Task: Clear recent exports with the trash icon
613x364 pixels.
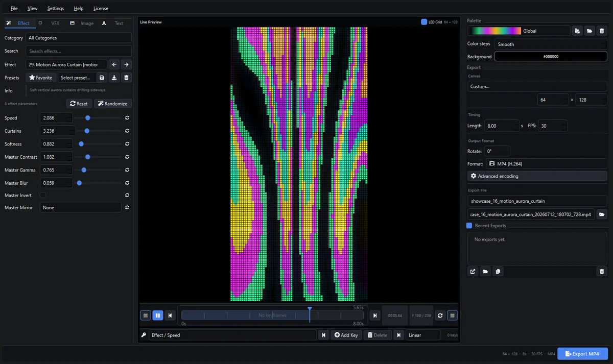Action: [602, 272]
